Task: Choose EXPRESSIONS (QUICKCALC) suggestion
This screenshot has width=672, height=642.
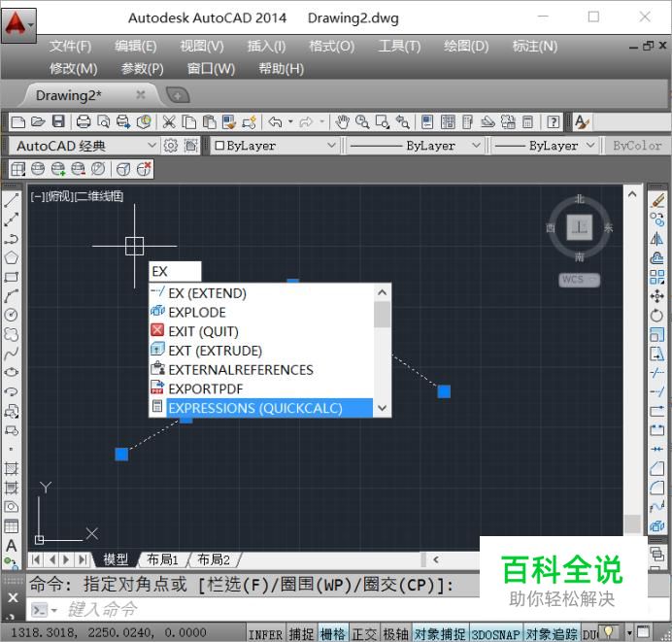Action: 261,408
